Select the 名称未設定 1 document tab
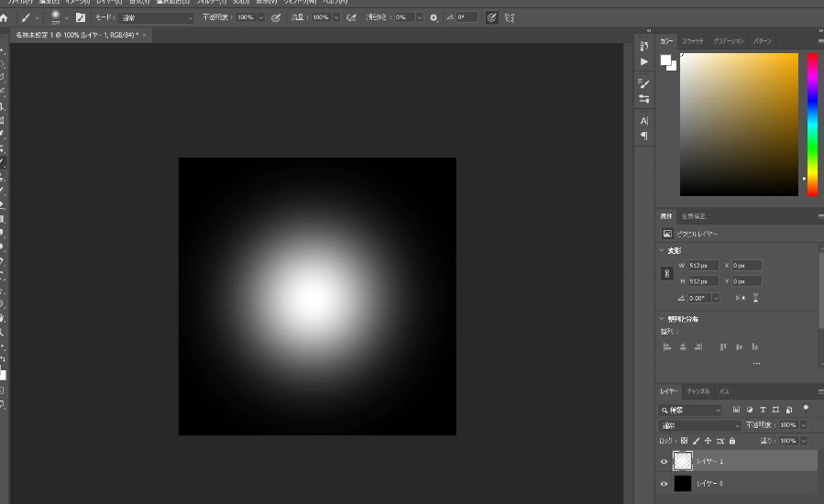Image resolution: width=824 pixels, height=504 pixels. coord(77,35)
